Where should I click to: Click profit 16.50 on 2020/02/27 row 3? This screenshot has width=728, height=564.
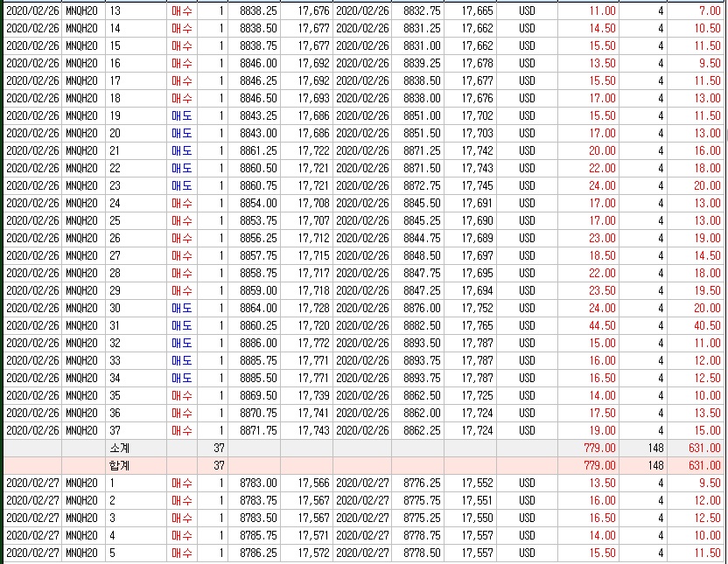pyautogui.click(x=602, y=518)
